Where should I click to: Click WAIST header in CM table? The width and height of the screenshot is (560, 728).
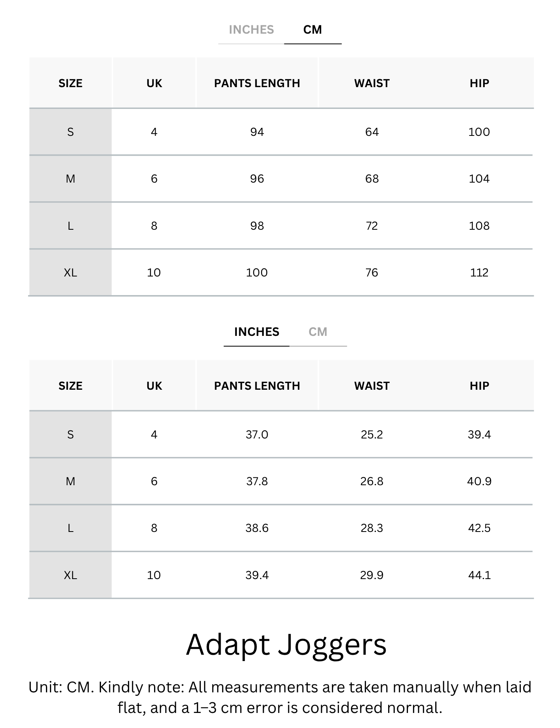tap(372, 83)
